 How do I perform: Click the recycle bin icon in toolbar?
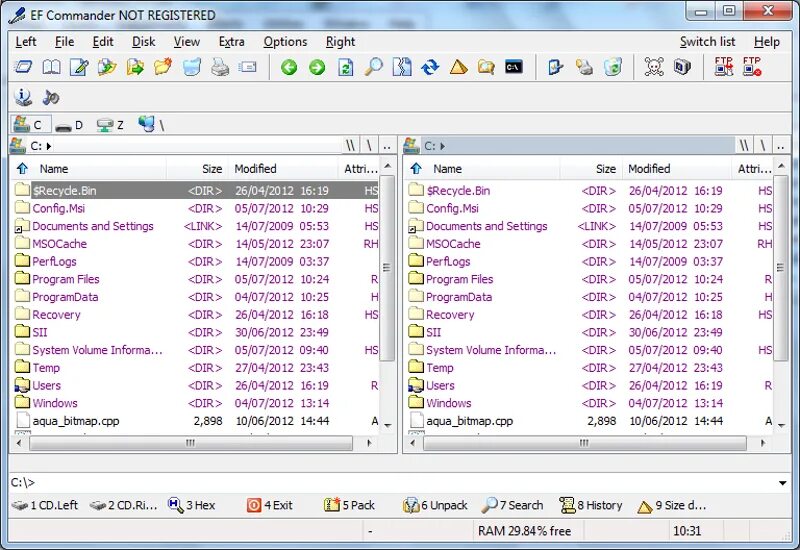coord(612,67)
